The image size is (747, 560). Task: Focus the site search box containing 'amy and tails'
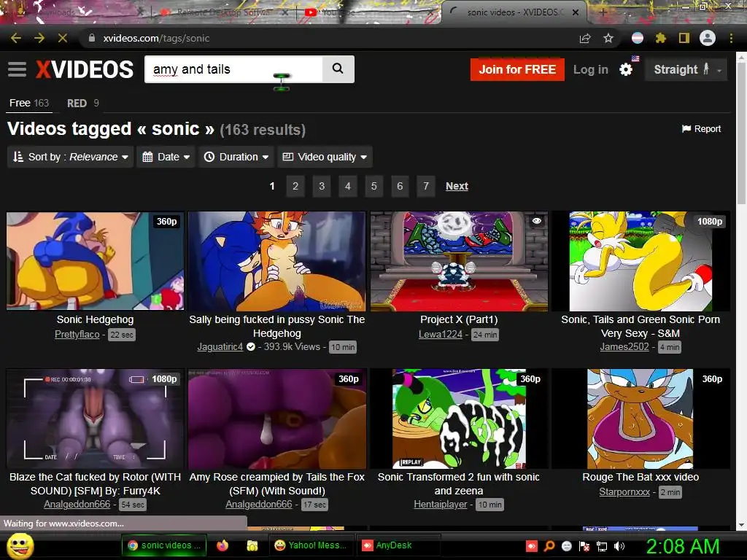[233, 69]
